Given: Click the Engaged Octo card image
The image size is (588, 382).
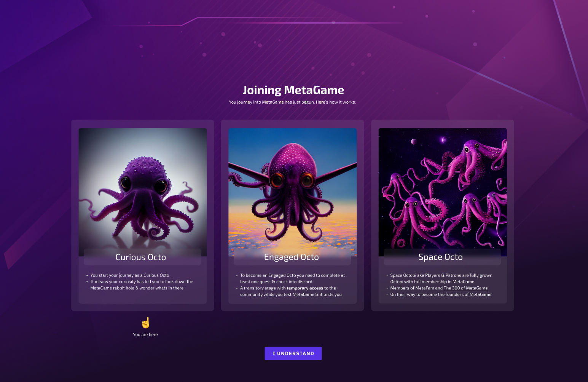Looking at the screenshot, I should 293,190.
